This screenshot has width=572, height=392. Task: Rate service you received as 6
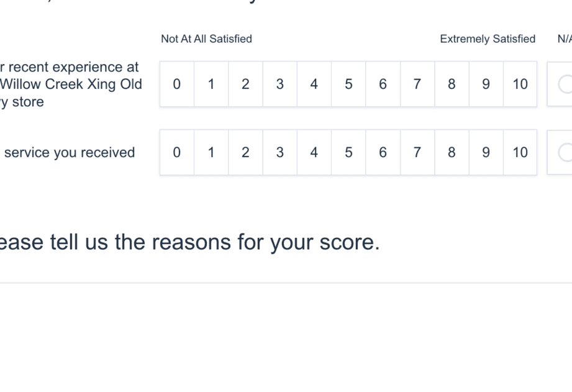383,152
